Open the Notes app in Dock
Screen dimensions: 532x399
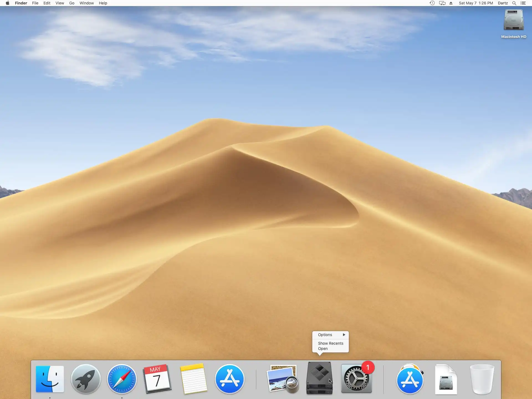pos(193,379)
